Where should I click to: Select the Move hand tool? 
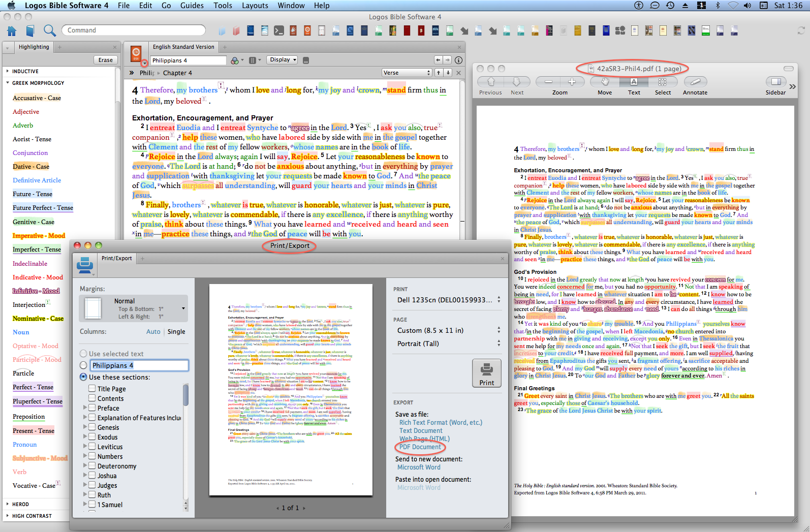pos(605,82)
